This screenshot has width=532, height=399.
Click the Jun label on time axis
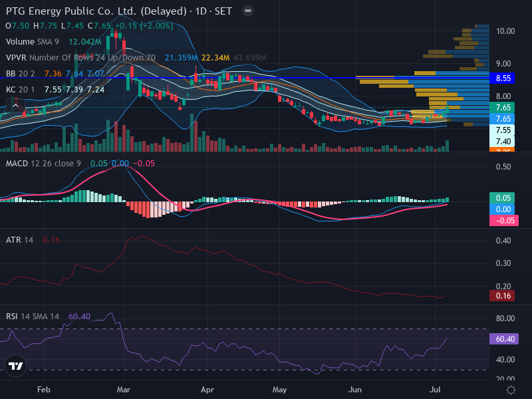coord(355,390)
